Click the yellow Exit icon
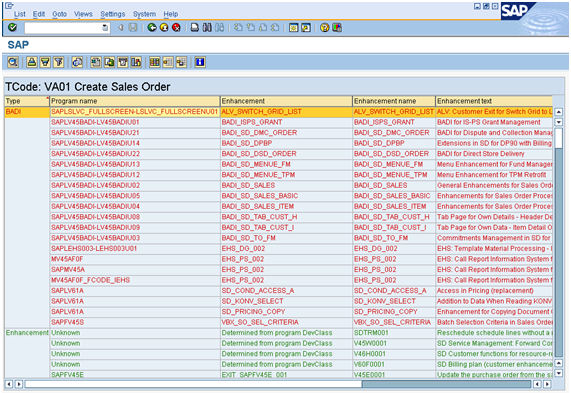The width and height of the screenshot is (571, 393). coord(164,28)
